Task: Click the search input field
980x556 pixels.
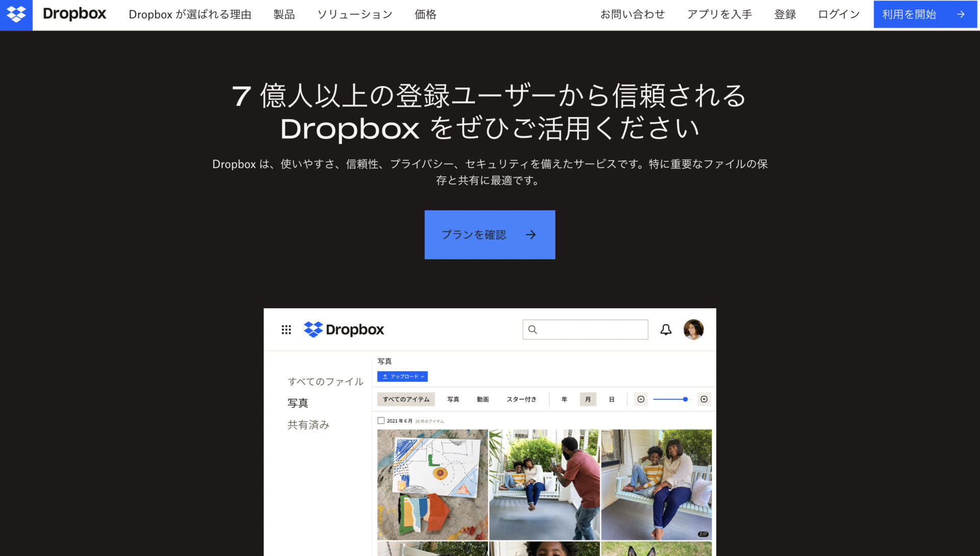Action: (585, 329)
